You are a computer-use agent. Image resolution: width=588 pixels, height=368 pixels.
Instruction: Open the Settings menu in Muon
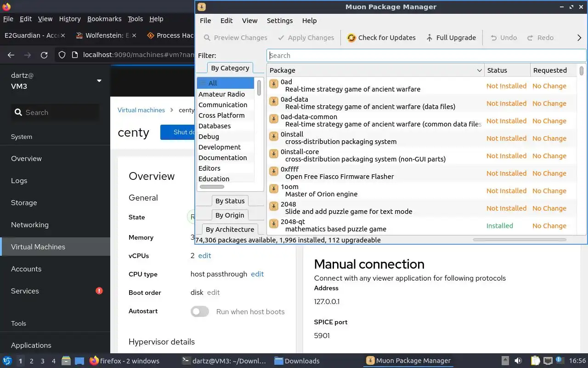280,21
